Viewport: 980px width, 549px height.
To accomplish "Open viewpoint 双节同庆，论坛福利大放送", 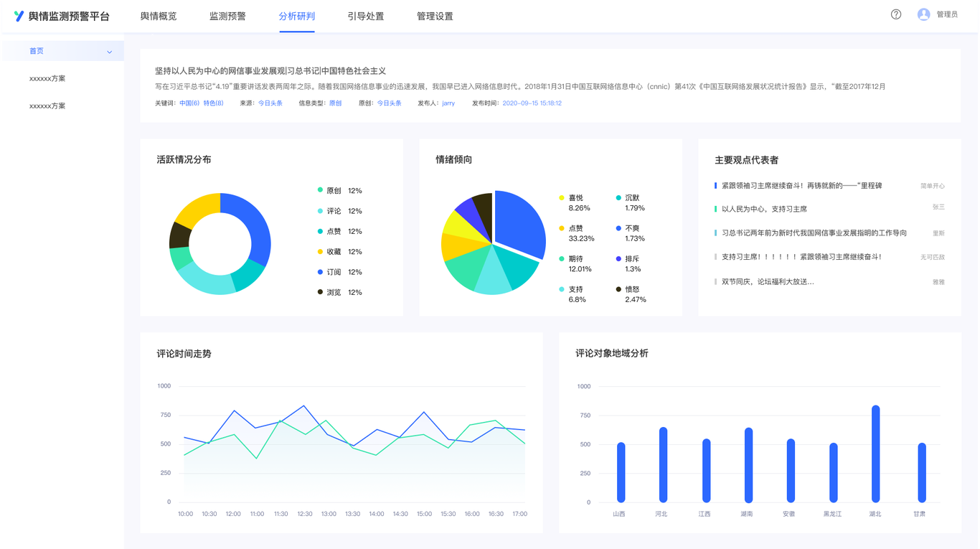I will tap(768, 282).
